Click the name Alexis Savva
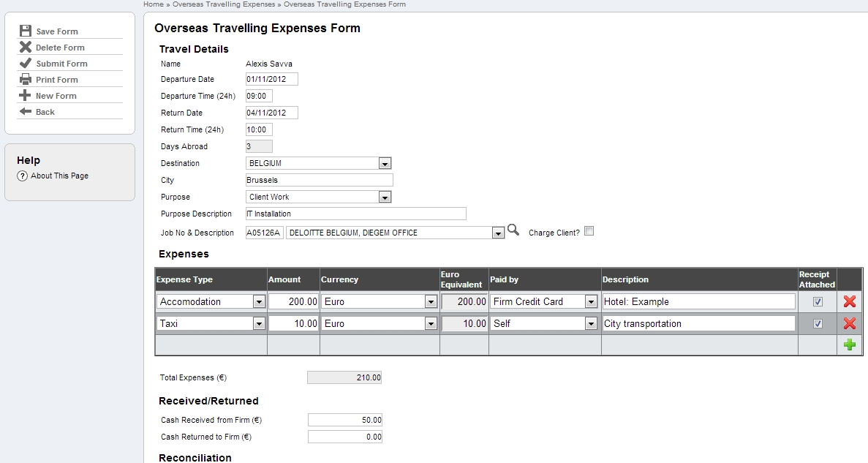This screenshot has width=868, height=463. 269,64
